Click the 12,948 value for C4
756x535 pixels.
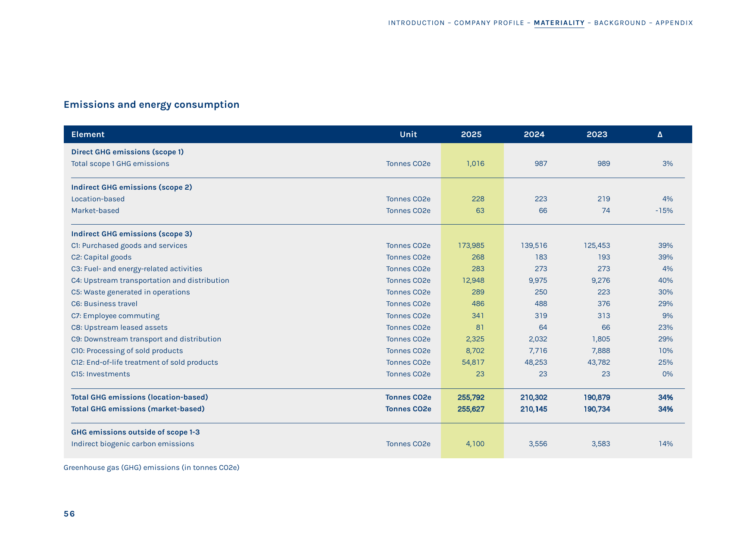tap(473, 281)
